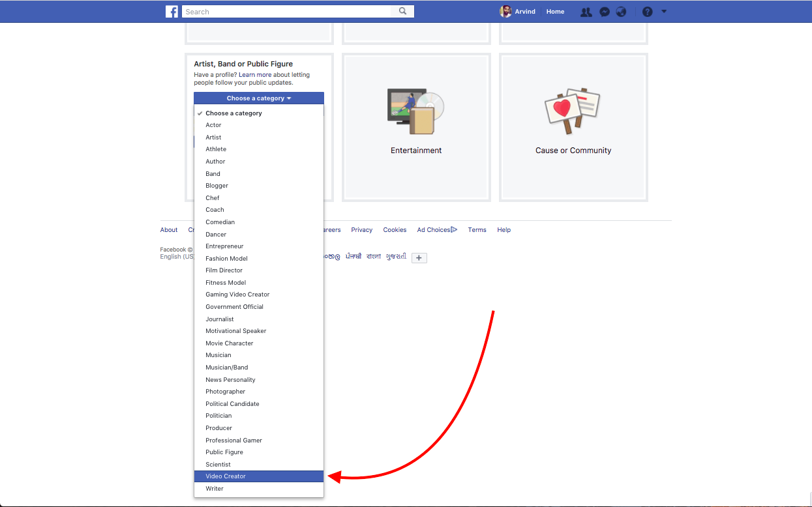
Task: Expand the account settings arrow in the top bar
Action: pyautogui.click(x=664, y=11)
